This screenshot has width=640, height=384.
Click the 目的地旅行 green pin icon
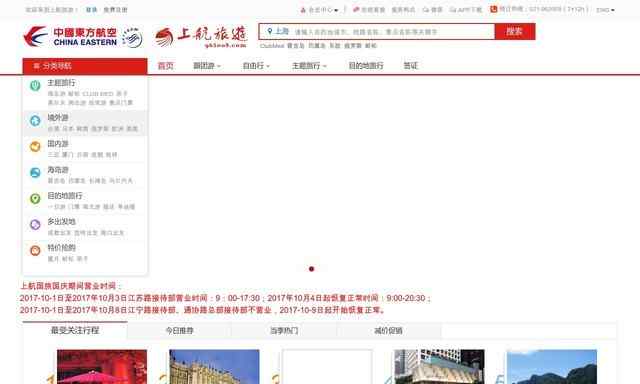coord(35,199)
